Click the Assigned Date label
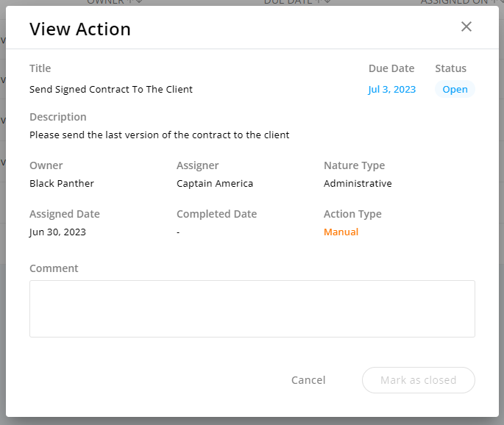 point(65,214)
